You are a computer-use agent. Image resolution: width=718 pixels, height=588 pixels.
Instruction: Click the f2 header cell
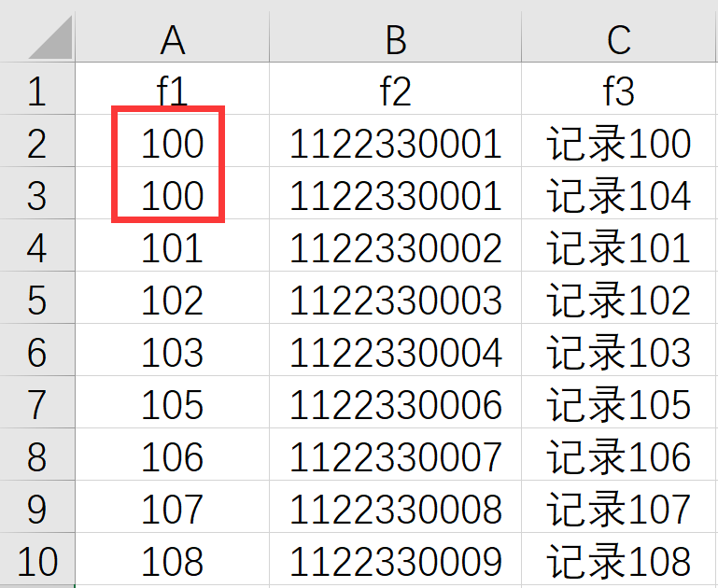(395, 91)
